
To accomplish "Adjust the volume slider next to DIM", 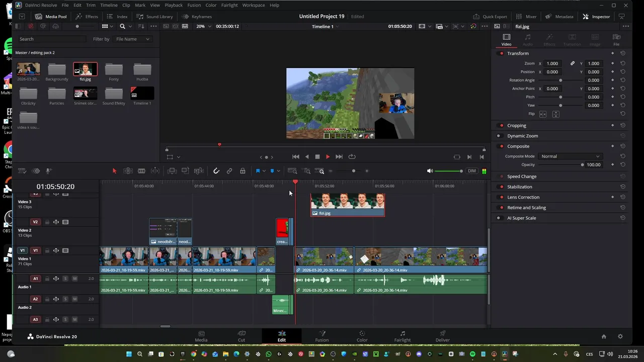I will [x=448, y=171].
